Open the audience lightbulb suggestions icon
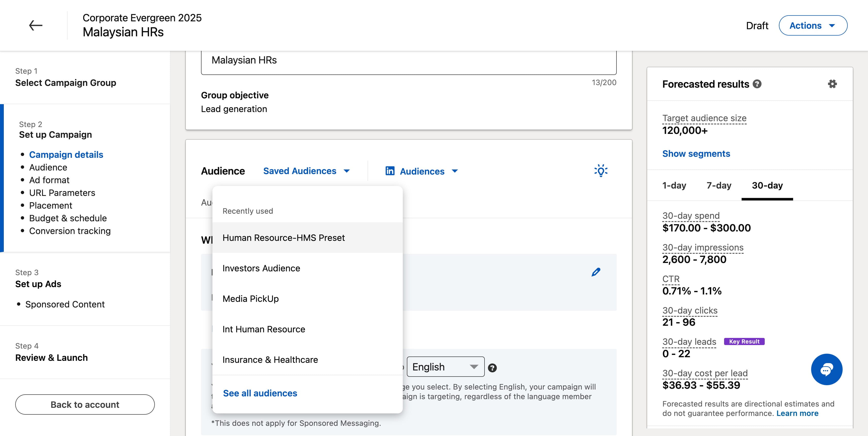This screenshot has width=868, height=436. 601,171
